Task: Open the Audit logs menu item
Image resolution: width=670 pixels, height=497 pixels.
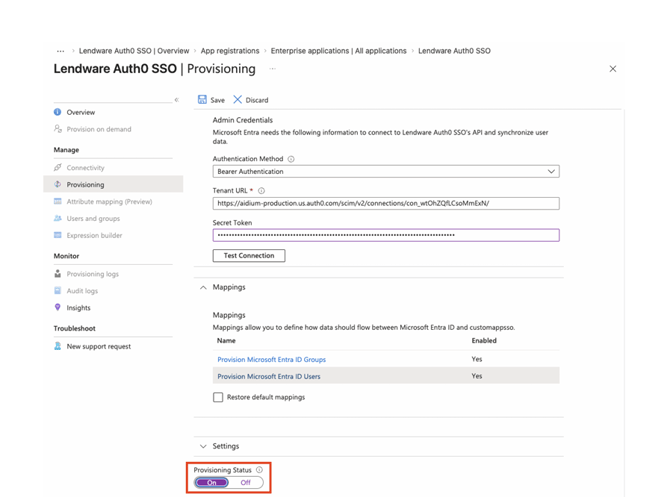Action: click(x=82, y=291)
